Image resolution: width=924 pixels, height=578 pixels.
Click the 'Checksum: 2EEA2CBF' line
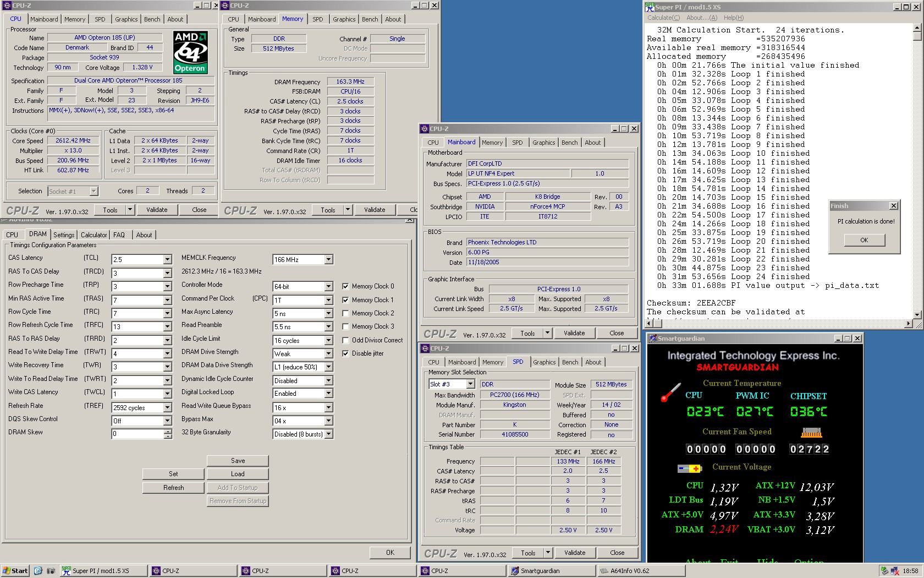tap(691, 303)
